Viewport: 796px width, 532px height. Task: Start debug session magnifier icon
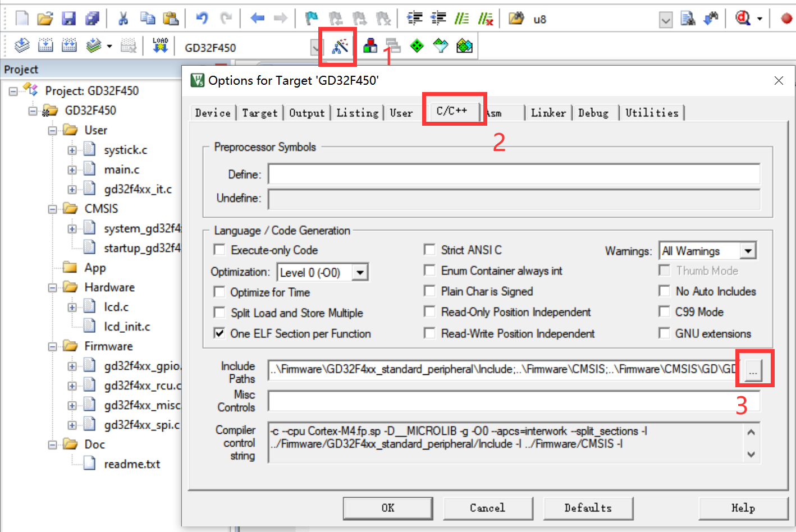[743, 19]
